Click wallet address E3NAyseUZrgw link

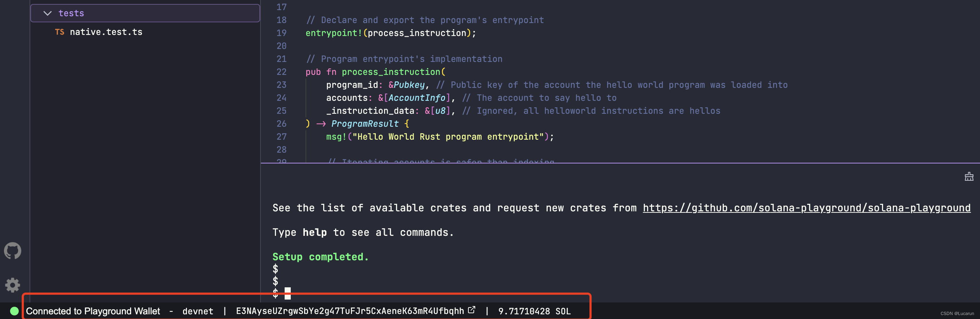tap(349, 311)
